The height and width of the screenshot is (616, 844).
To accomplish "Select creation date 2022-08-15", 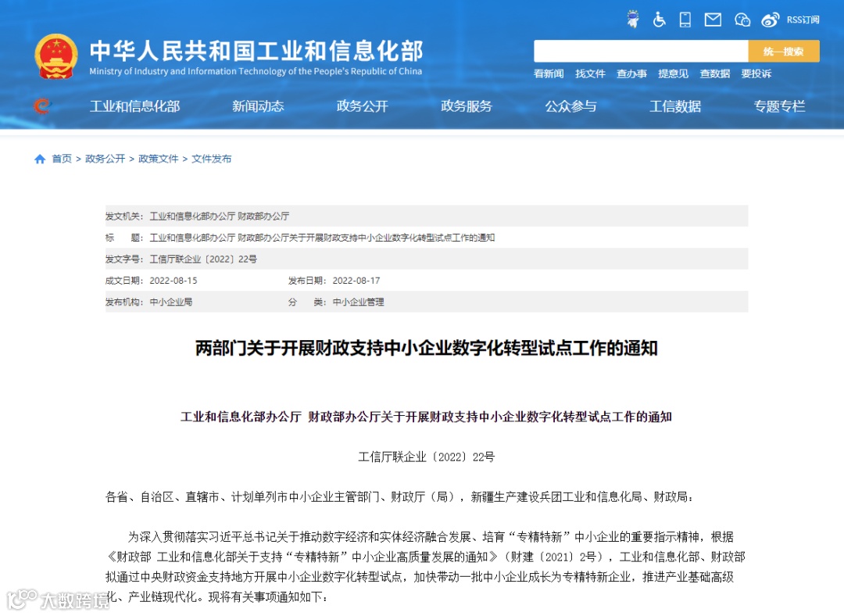I will pos(173,281).
